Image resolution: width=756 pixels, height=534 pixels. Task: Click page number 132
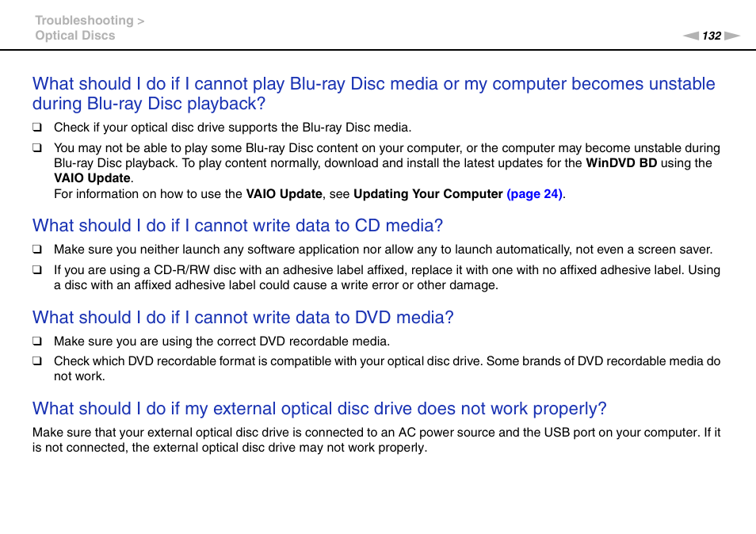711,36
